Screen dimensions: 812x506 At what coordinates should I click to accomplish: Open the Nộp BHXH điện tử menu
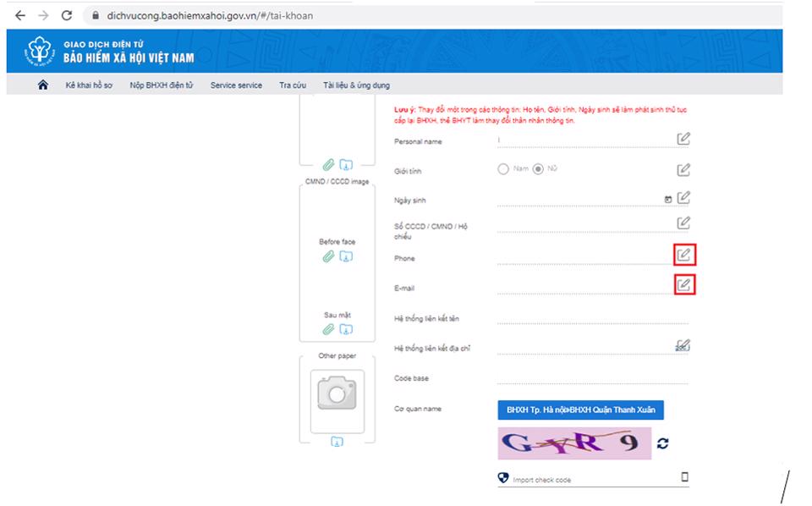pyautogui.click(x=161, y=85)
